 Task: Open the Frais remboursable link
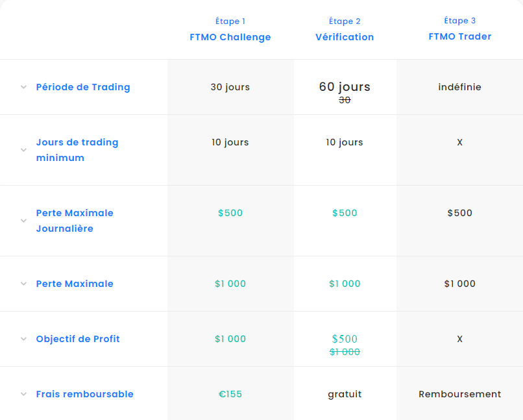(85, 394)
